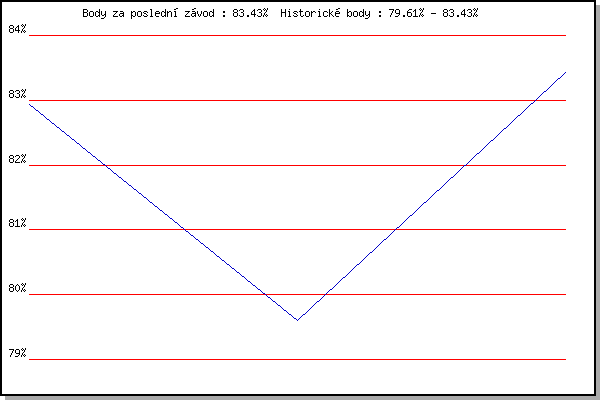Click the 84% y-axis label
This screenshot has height=400, width=600.
tap(18, 29)
